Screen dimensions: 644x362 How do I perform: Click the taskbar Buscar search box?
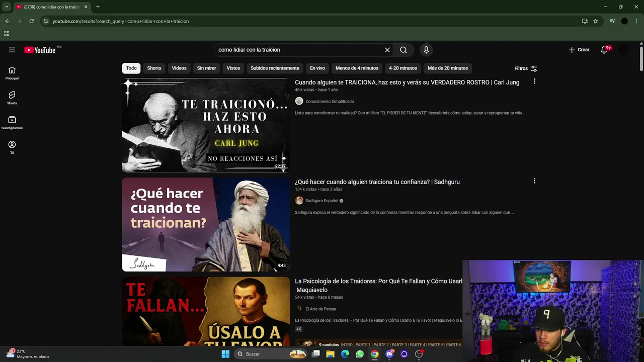tap(271, 354)
